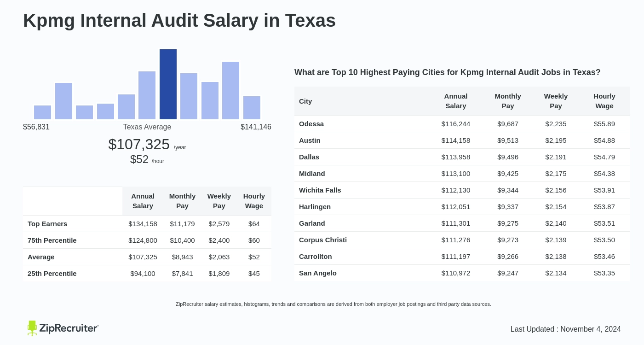
Task: Click the 75th Percentile row label
Action: click(x=52, y=240)
